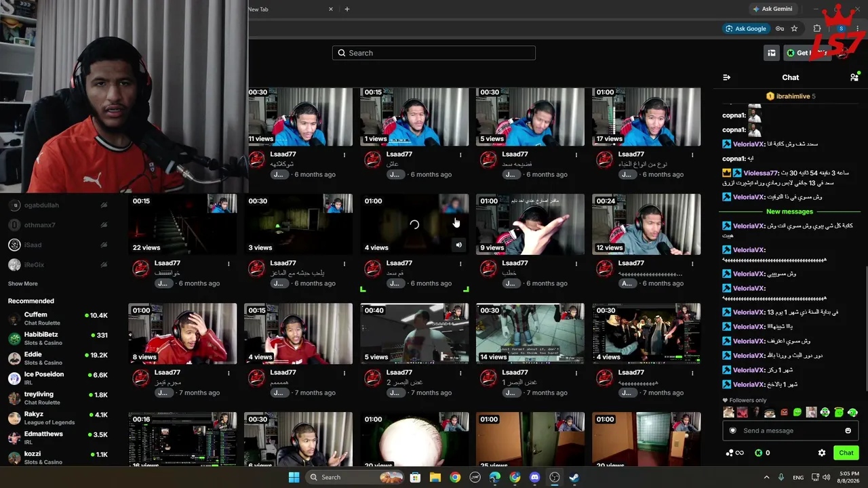
Task: Collapse the chat panel with the arrow icon
Action: (727, 77)
